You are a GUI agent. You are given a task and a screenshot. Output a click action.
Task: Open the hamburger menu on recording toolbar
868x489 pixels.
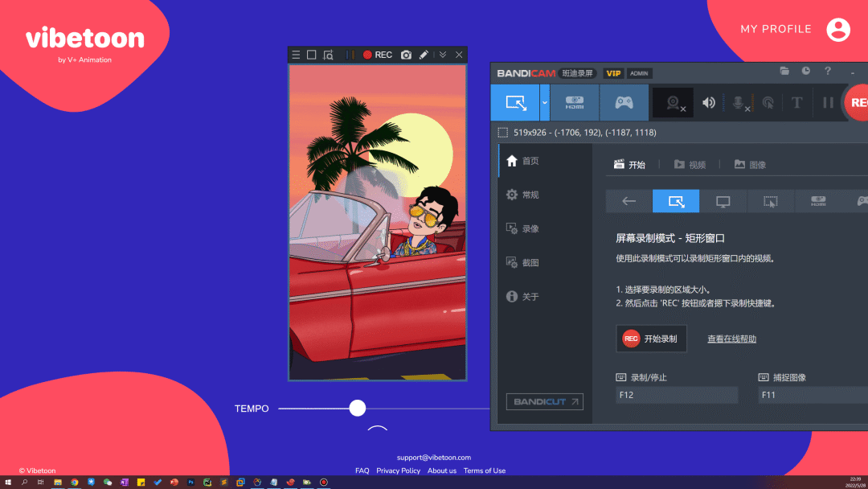click(296, 55)
